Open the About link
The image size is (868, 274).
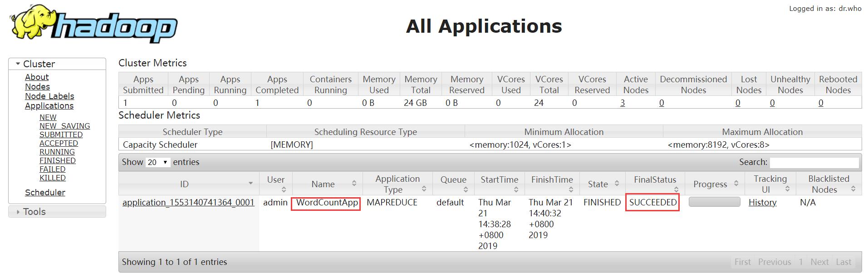(x=37, y=77)
